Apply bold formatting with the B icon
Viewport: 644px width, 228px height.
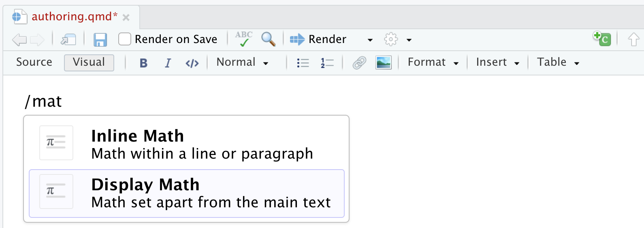(x=143, y=63)
